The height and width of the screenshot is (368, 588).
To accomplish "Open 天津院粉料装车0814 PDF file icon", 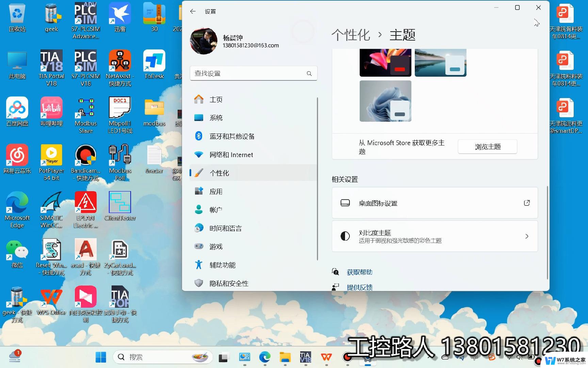I will 566,68.
